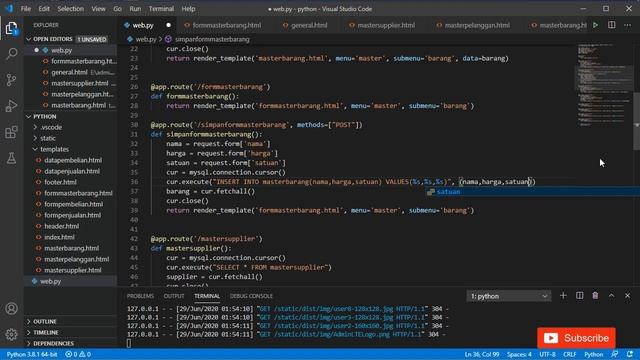This screenshot has width=640, height=360.
Task: Collapse the templates folder
Action: (x=71, y=149)
